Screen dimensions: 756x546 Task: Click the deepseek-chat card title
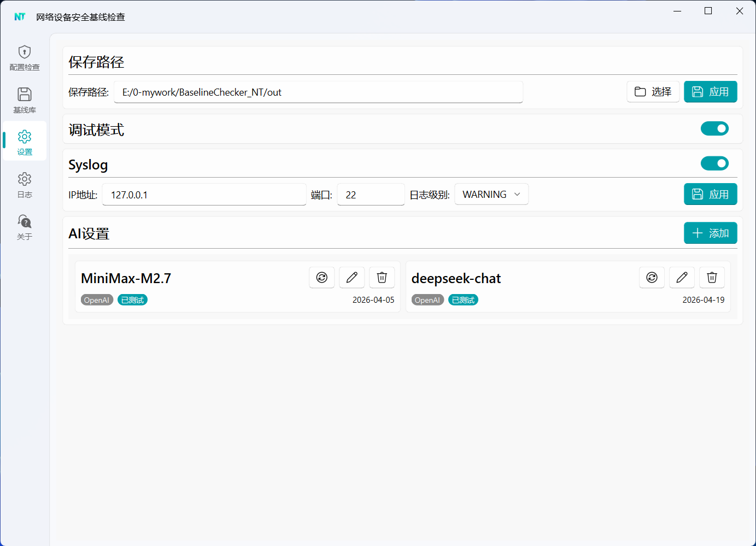coord(456,278)
